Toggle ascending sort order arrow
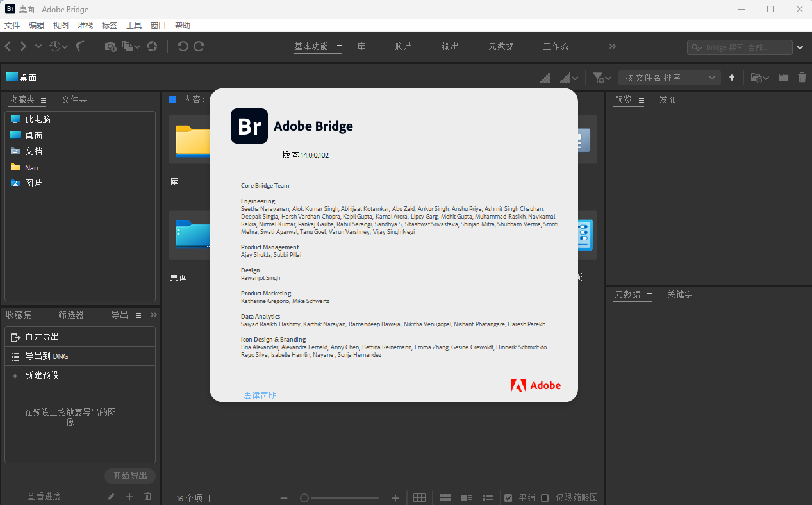This screenshot has height=505, width=812. pyautogui.click(x=732, y=78)
